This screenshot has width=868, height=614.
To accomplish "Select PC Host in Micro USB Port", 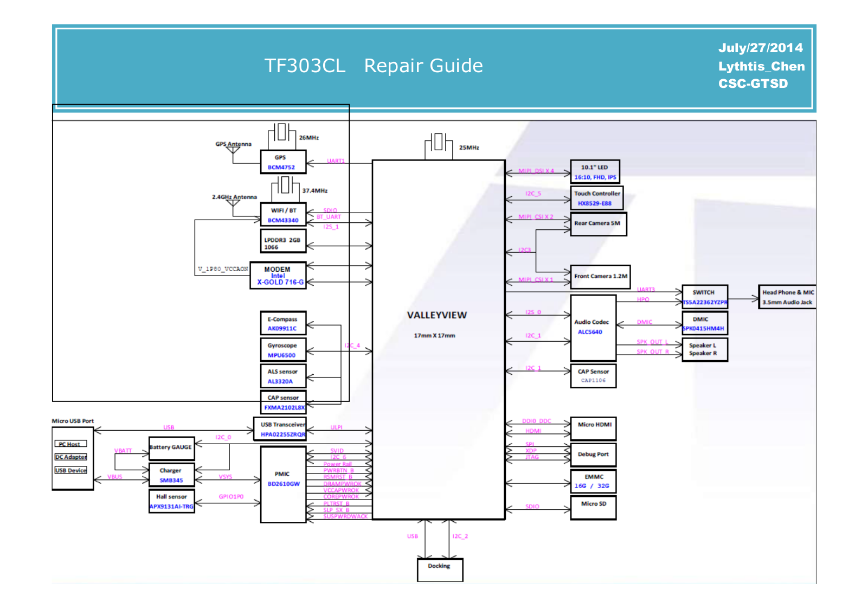I will [70, 444].
